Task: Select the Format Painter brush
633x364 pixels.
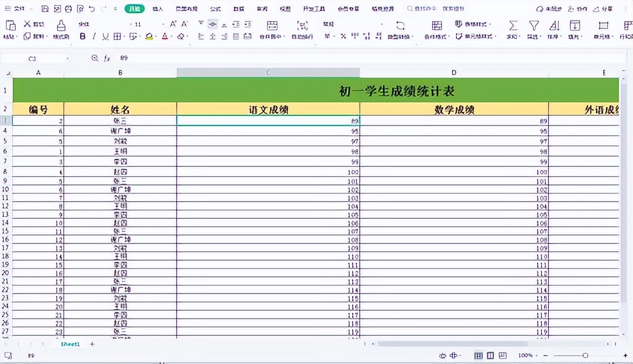Action: coord(61,25)
